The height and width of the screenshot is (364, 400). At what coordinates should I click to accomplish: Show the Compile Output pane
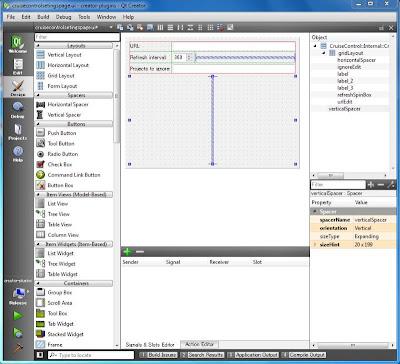[x=304, y=355]
